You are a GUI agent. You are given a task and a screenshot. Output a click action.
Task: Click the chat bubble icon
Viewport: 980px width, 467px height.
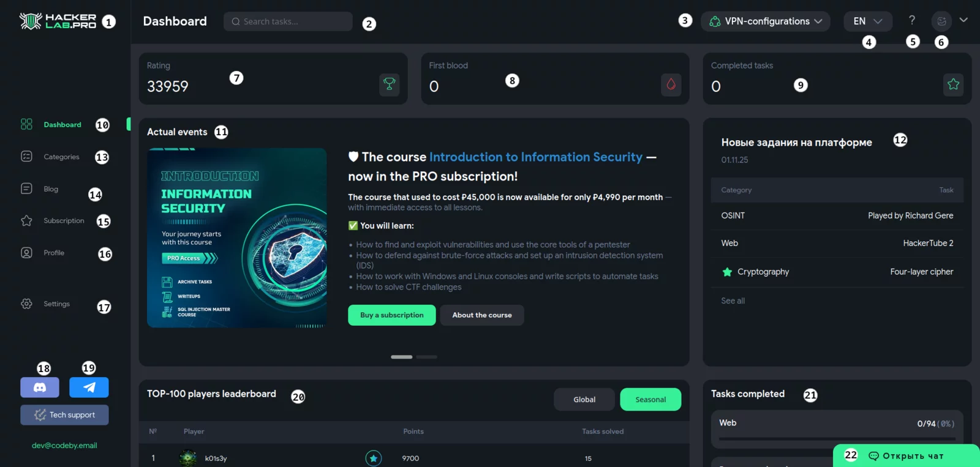(874, 456)
